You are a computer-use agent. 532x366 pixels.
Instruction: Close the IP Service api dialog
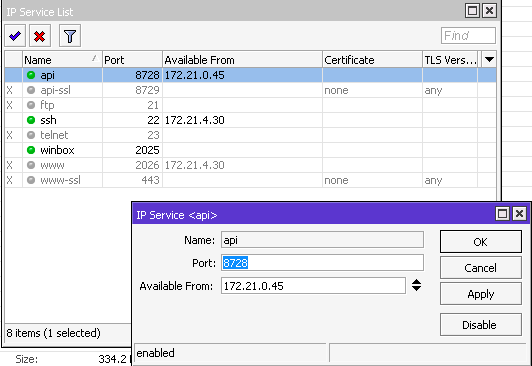click(519, 214)
